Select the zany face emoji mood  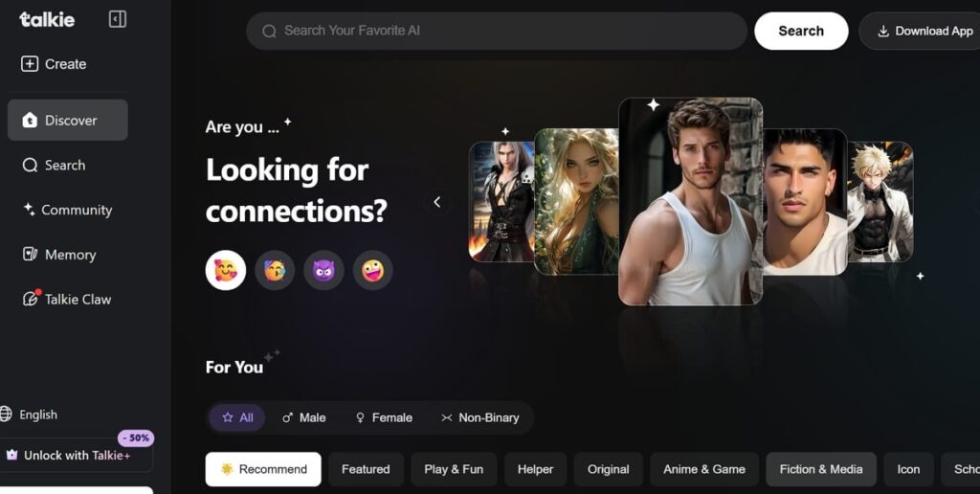click(373, 270)
